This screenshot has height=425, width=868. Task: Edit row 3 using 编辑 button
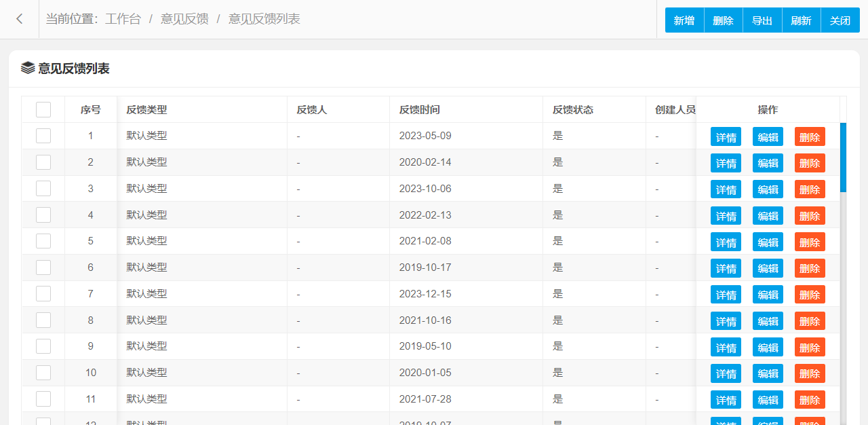pyautogui.click(x=768, y=189)
